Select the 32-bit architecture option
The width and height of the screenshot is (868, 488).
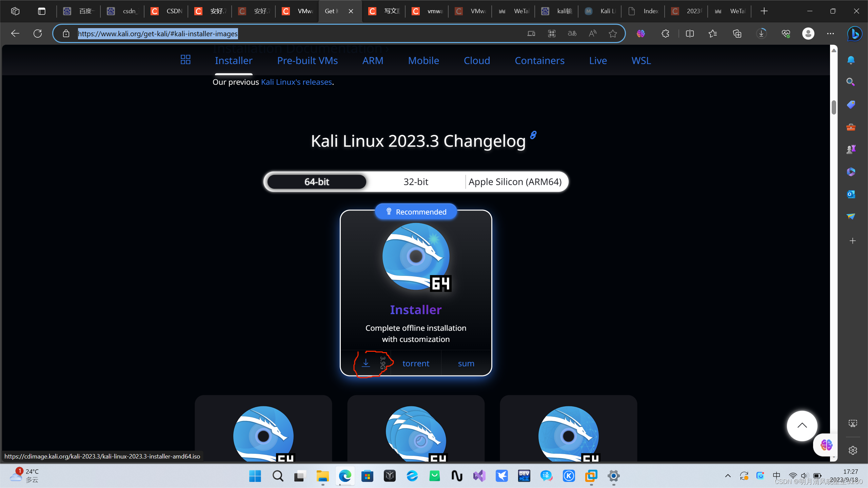click(x=416, y=182)
